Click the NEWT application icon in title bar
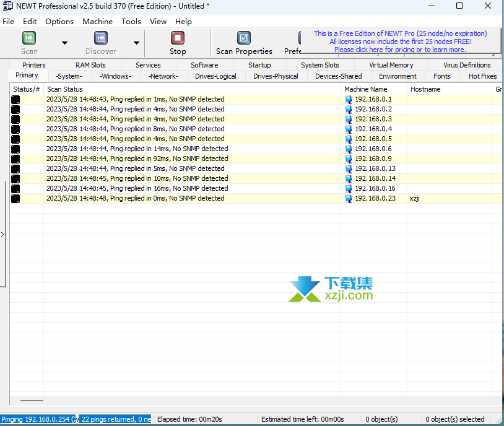Image resolution: width=504 pixels, height=426 pixels. [x=7, y=6]
